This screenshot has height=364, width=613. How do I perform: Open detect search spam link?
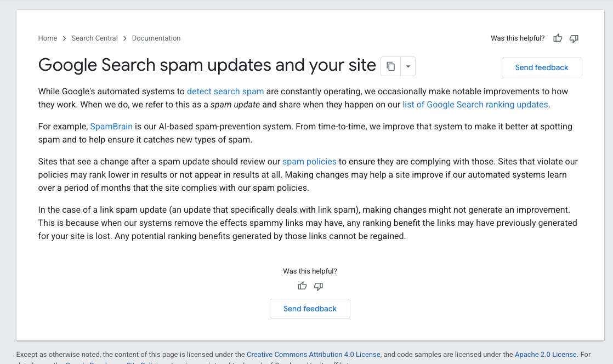pyautogui.click(x=225, y=91)
